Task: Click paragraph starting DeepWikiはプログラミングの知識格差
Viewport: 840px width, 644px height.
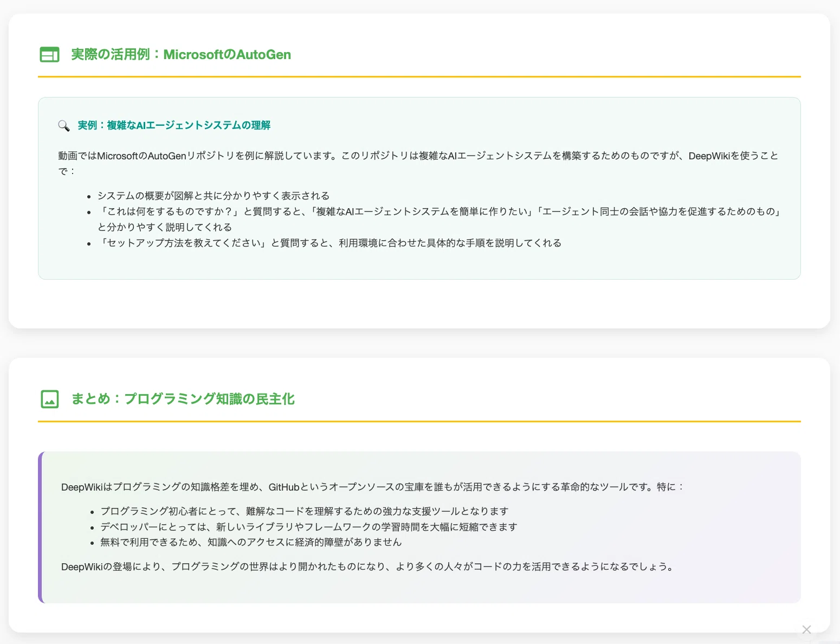Action: coord(373,487)
